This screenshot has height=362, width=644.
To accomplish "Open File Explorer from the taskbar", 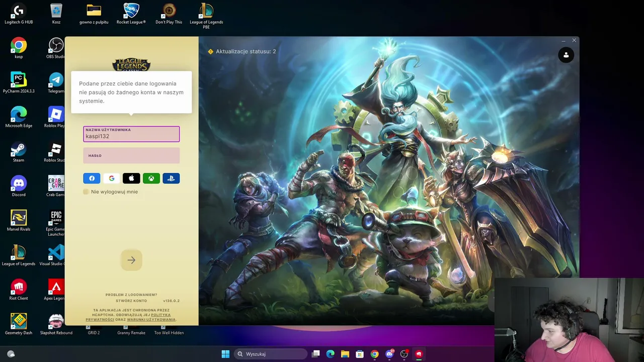I will (345, 354).
